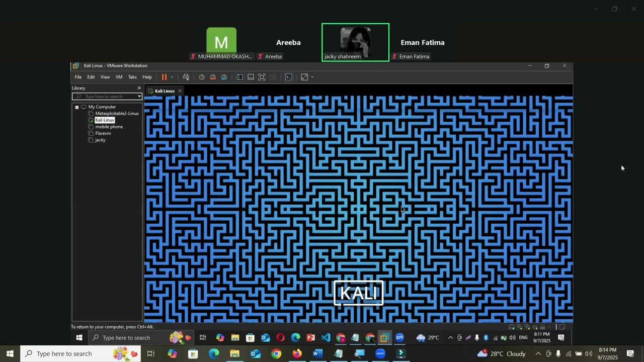Image resolution: width=644 pixels, height=362 pixels.
Task: Open Firefox from the bottom taskbar
Action: coord(297,354)
